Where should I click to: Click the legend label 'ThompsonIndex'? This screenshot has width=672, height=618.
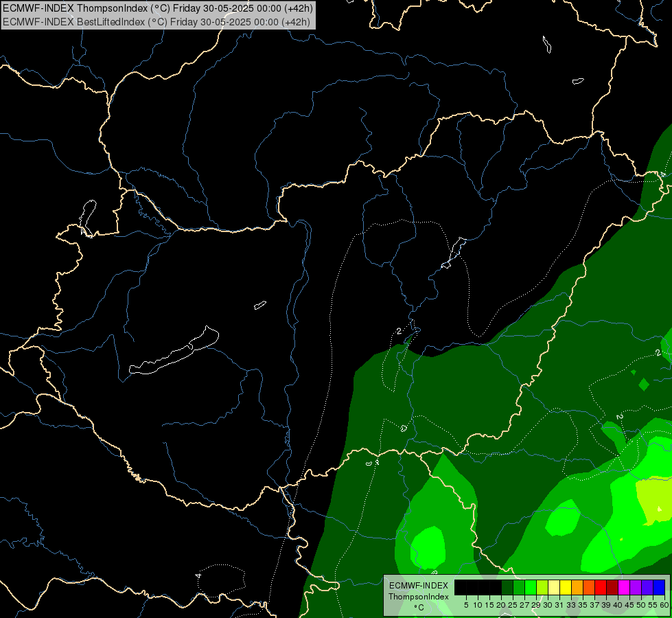[x=419, y=597]
